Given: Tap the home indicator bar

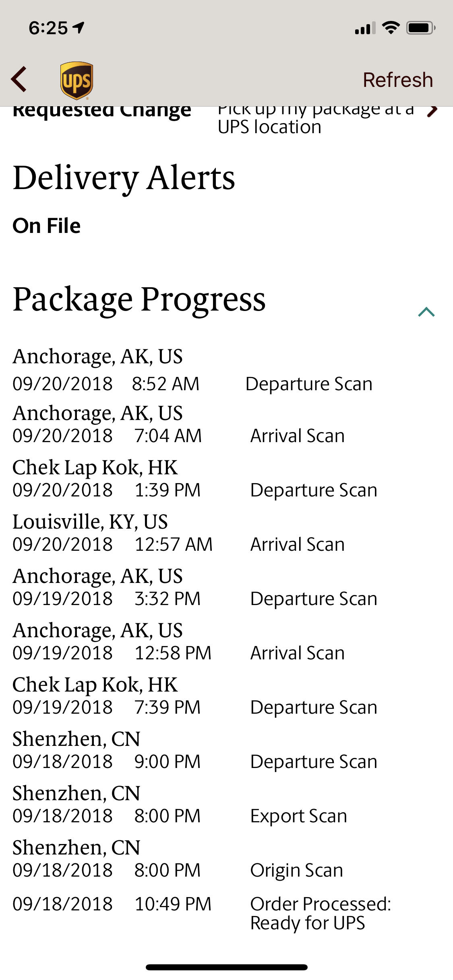Looking at the screenshot, I should coord(226,967).
